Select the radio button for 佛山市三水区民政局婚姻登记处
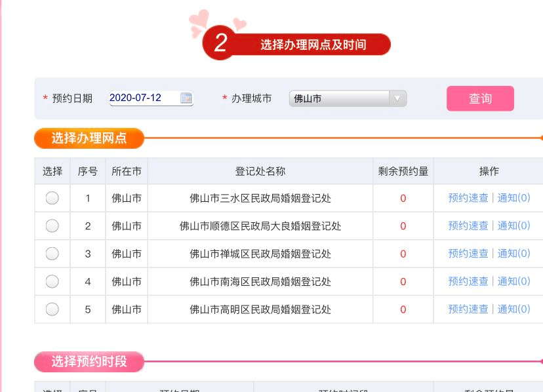The image size is (543, 392). (52, 197)
